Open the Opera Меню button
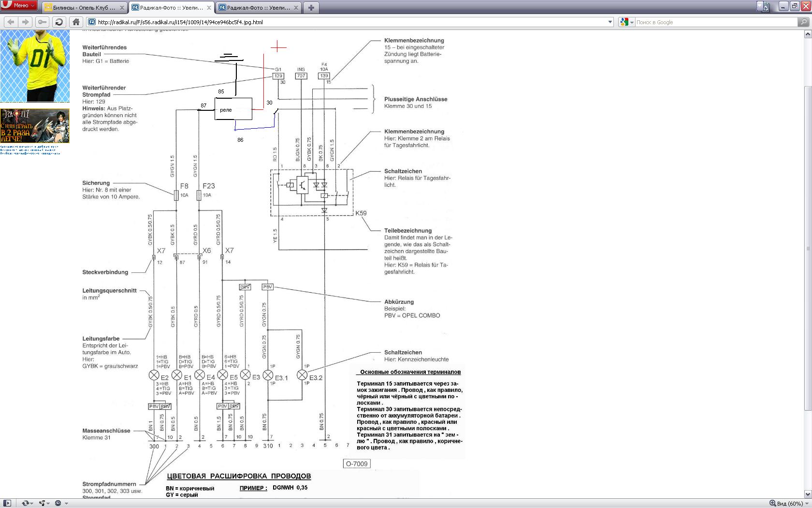The width and height of the screenshot is (812, 508). point(19,6)
